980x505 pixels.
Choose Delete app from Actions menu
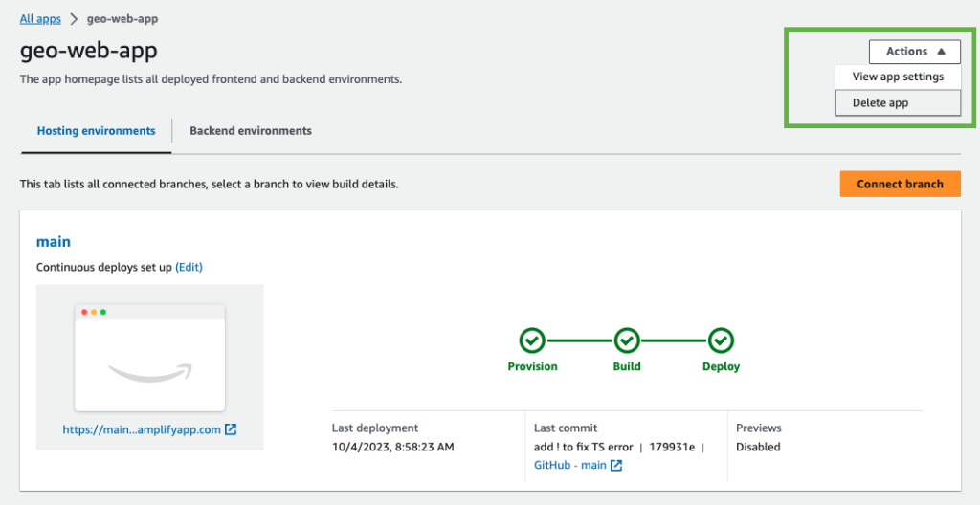point(898,103)
